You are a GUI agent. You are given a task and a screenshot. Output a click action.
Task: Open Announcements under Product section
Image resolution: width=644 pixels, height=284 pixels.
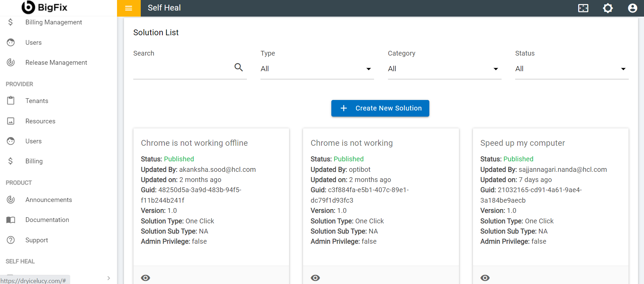48,200
